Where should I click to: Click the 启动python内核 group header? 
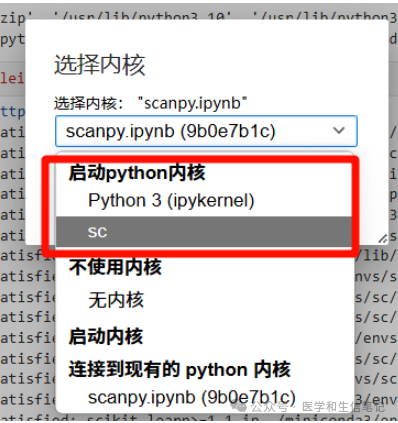137,173
